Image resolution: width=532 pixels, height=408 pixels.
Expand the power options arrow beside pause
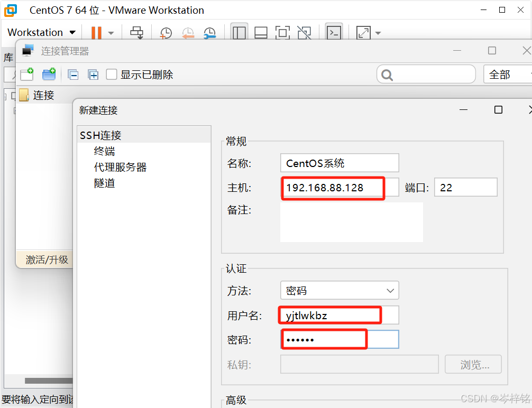[x=111, y=33]
